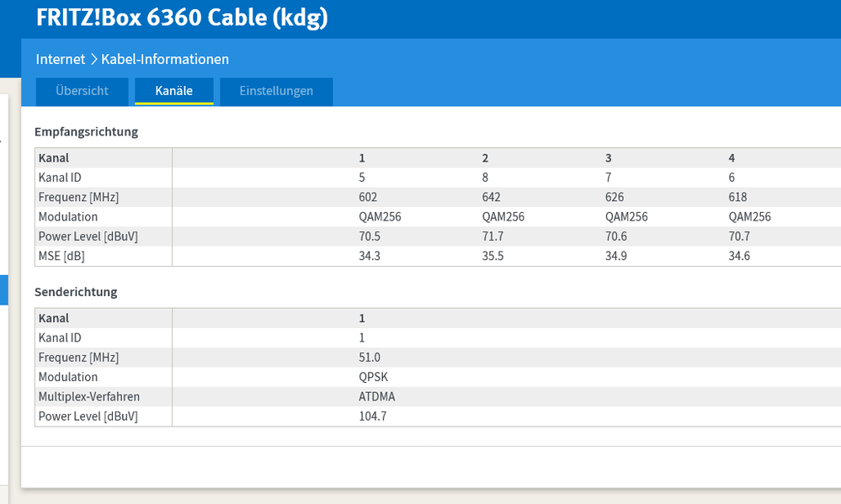Click the FRITZ!Box 6360 Cable title
The image size is (841, 504).
point(181,18)
